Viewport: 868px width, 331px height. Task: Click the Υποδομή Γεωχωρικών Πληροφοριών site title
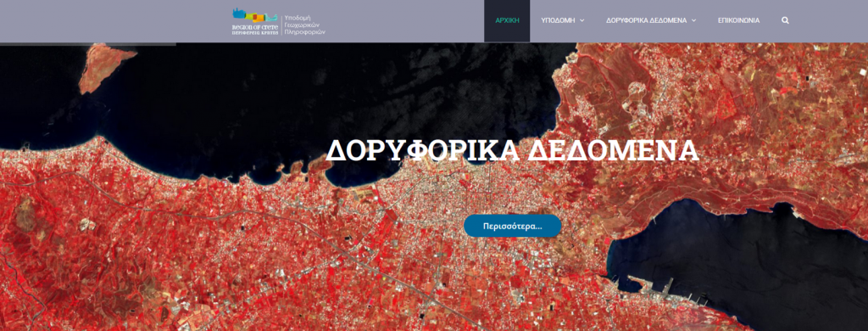pyautogui.click(x=304, y=25)
